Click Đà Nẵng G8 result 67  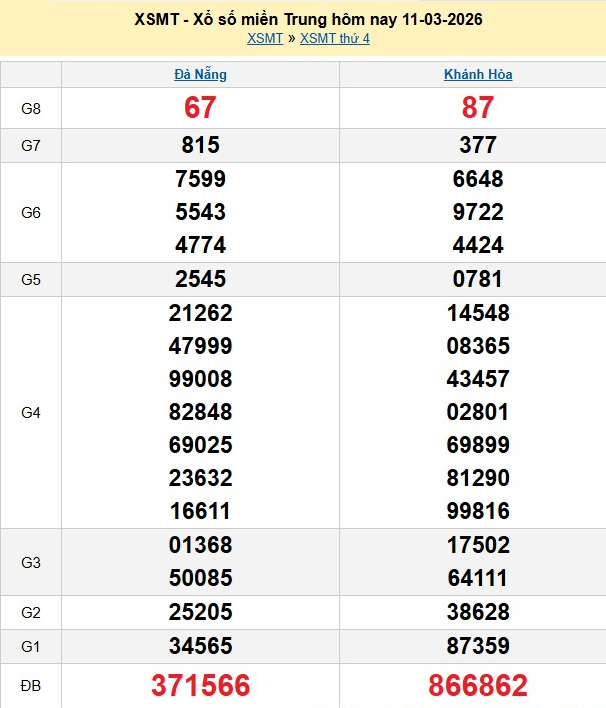(x=200, y=108)
